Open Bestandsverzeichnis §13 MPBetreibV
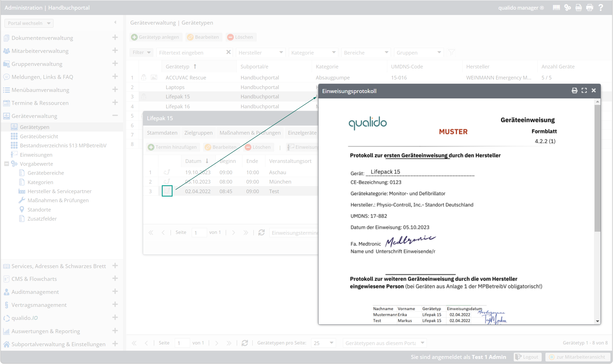The height and width of the screenshot is (364, 613). tap(63, 145)
